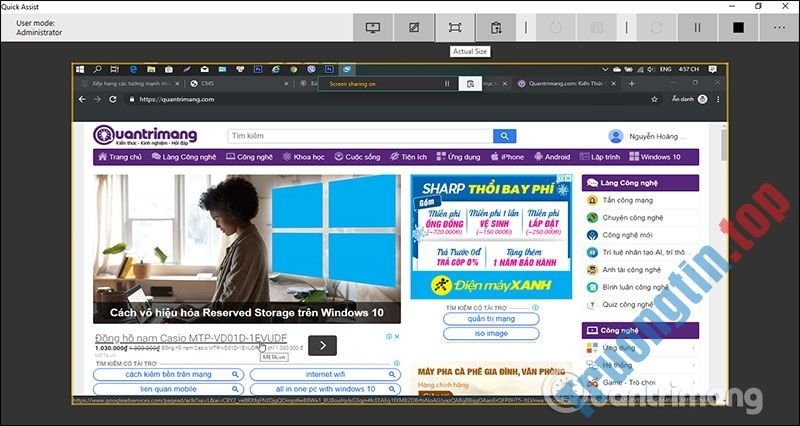Open Microsoft Store on the remote taskbar
800x426 pixels.
(x=169, y=69)
